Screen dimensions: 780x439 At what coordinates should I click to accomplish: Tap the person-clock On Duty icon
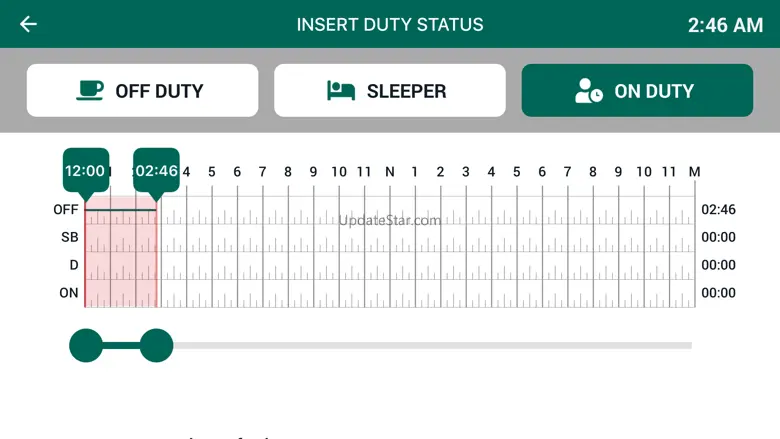pos(588,90)
